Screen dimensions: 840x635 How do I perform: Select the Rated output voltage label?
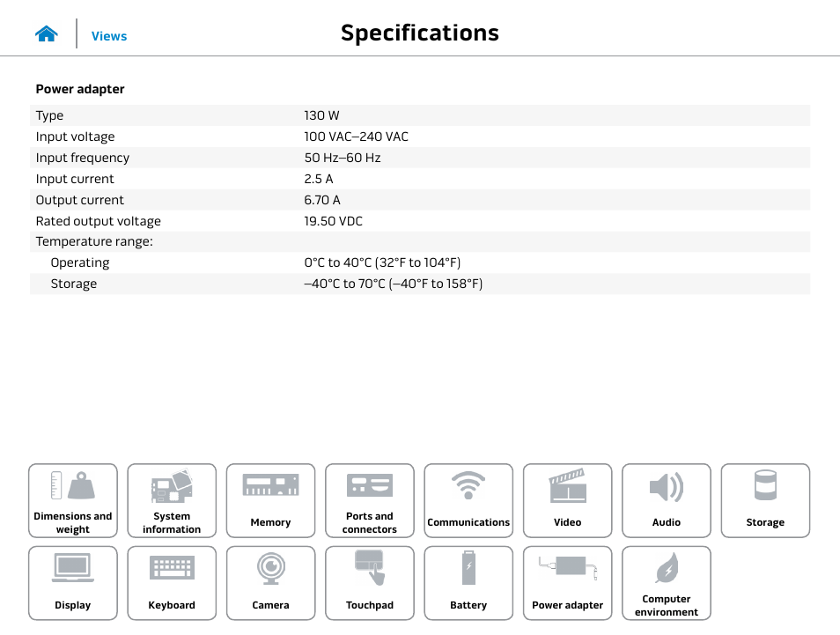click(x=98, y=221)
